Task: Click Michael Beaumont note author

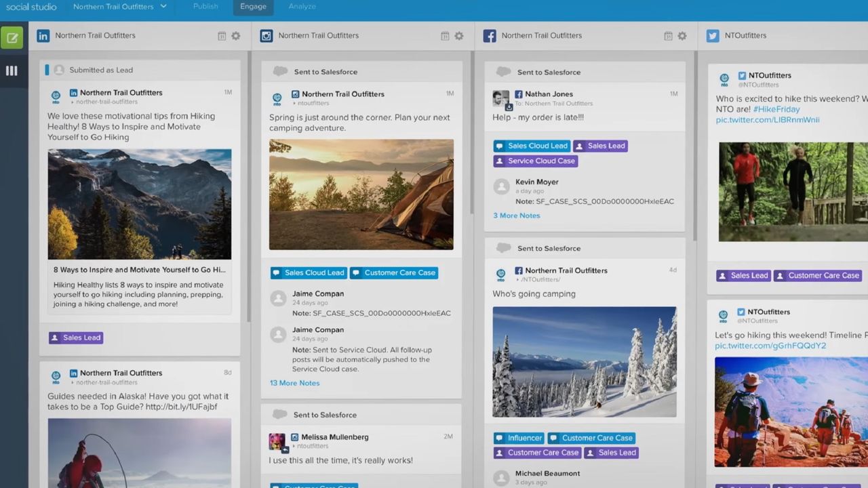Action: [548, 474]
